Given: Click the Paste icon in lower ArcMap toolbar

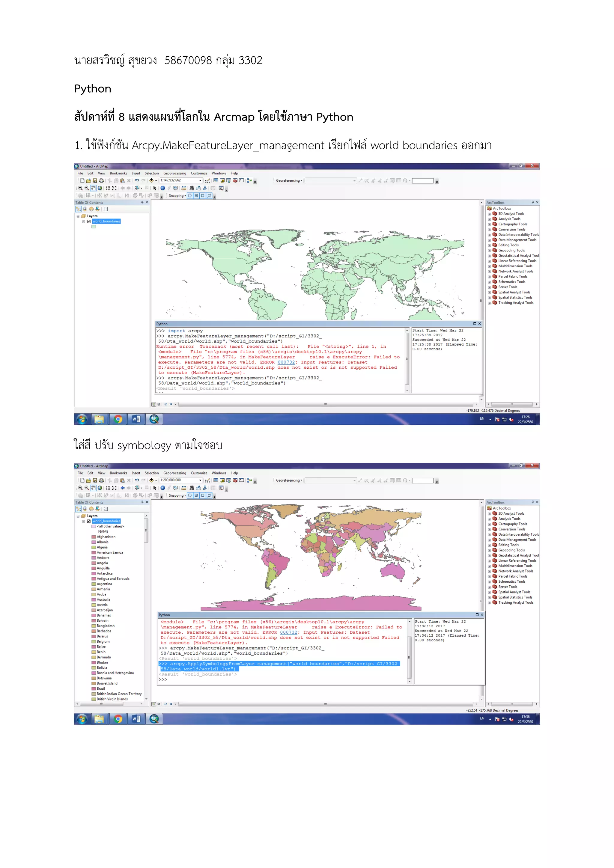Looking at the screenshot, I should pos(123,480).
